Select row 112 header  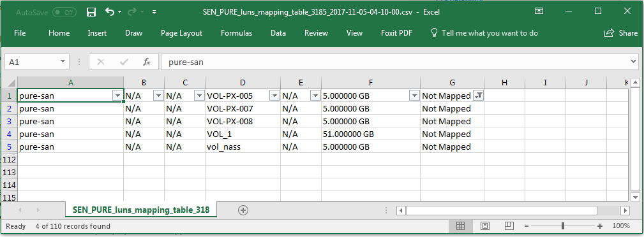[x=10, y=159]
